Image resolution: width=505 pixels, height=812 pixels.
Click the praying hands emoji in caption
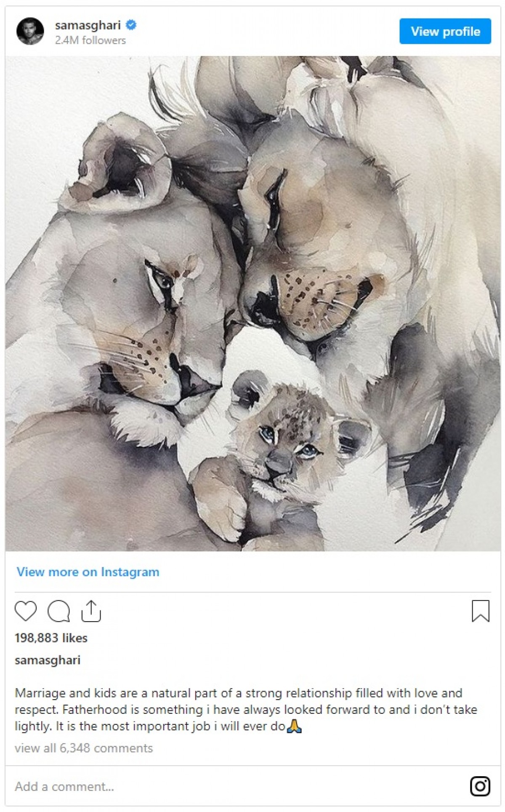point(294,726)
